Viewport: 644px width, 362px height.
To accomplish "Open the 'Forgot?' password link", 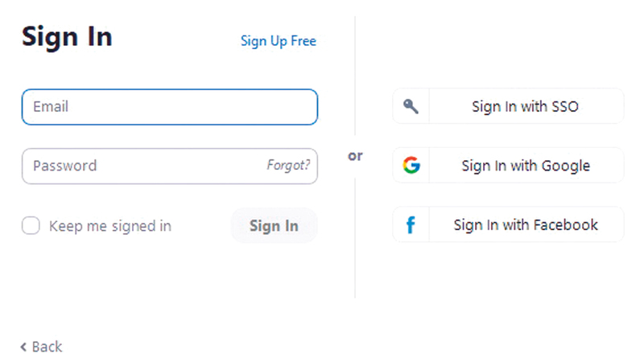I will pyautogui.click(x=288, y=166).
